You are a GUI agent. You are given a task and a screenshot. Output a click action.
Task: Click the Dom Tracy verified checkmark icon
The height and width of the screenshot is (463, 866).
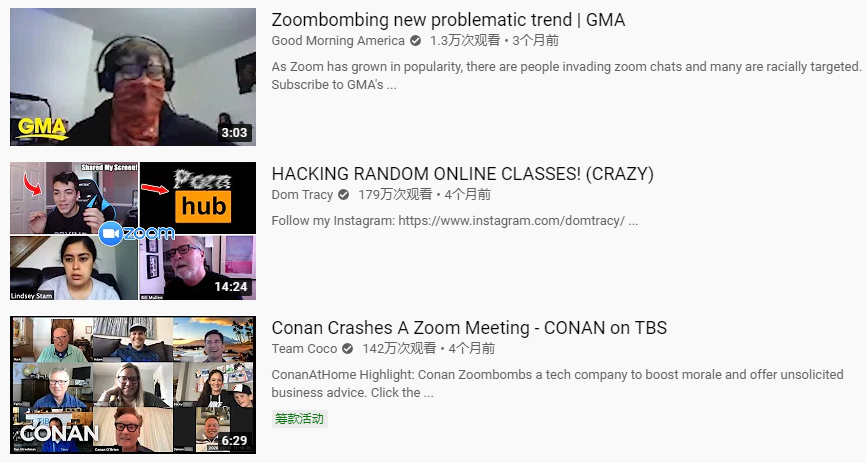tap(344, 194)
